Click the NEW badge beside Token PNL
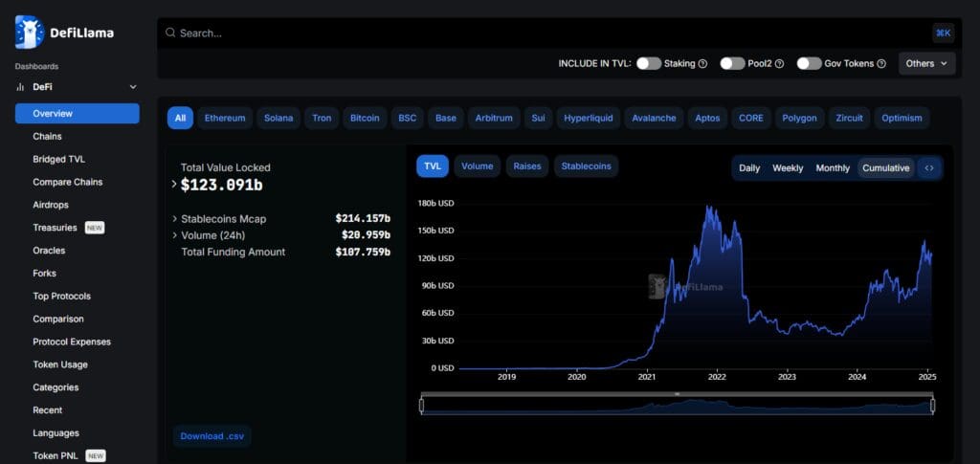Viewport: 980px width, 464px height. pyautogui.click(x=96, y=456)
